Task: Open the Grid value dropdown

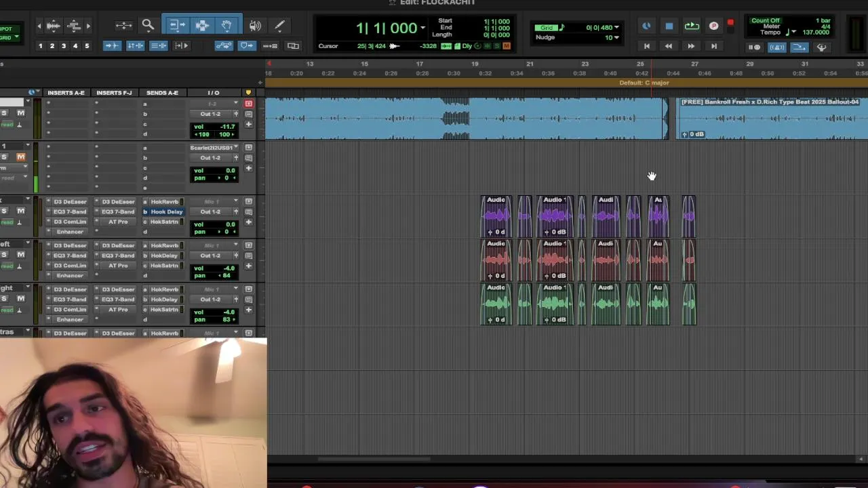Action: tap(616, 28)
